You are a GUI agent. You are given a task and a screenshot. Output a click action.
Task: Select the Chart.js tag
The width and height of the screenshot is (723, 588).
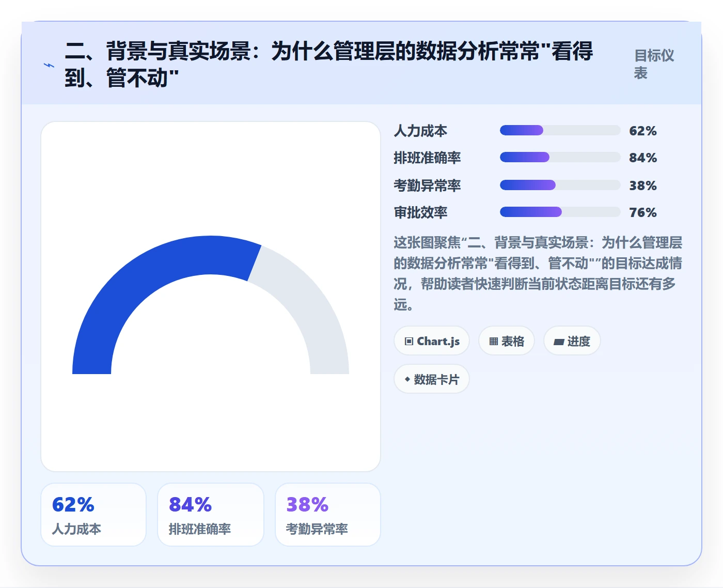(432, 341)
